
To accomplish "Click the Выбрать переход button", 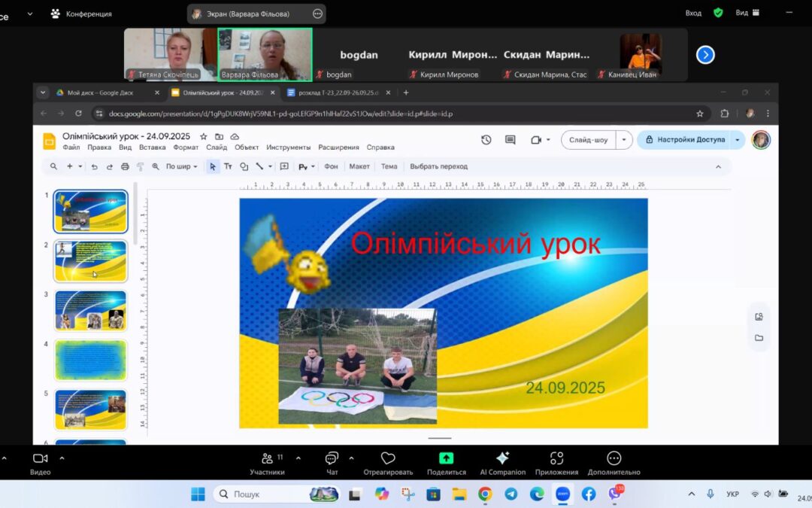I will 438,166.
